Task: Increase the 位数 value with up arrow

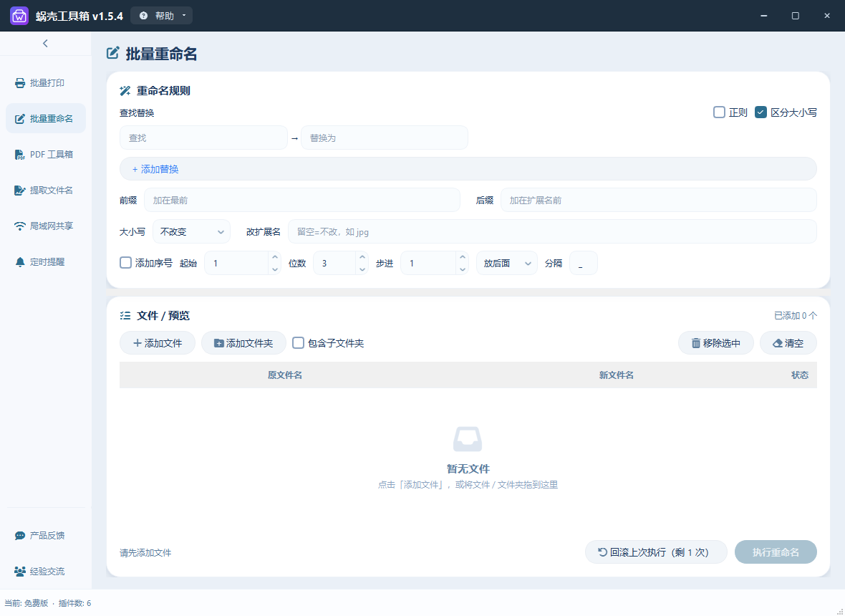Action: 362,257
